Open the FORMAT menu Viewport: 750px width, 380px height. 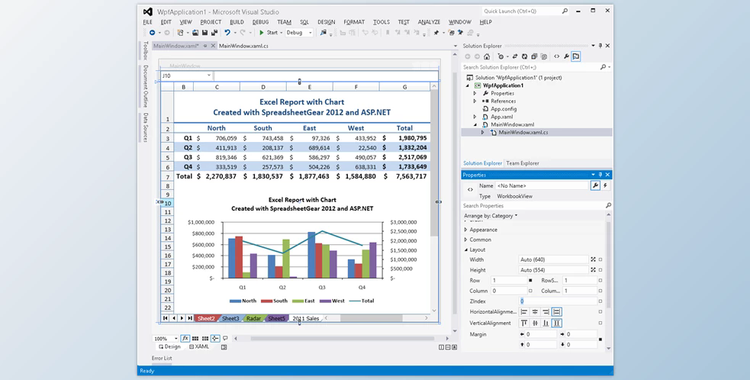[x=354, y=22]
